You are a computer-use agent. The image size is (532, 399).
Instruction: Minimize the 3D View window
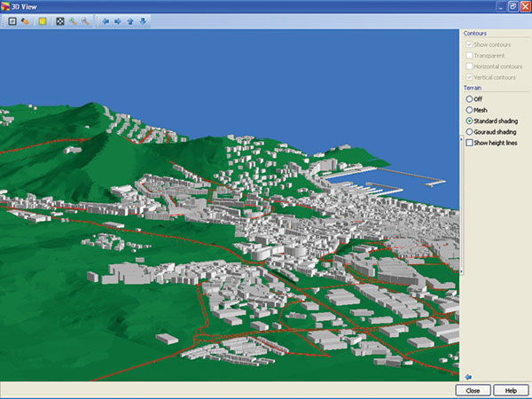coord(501,6)
